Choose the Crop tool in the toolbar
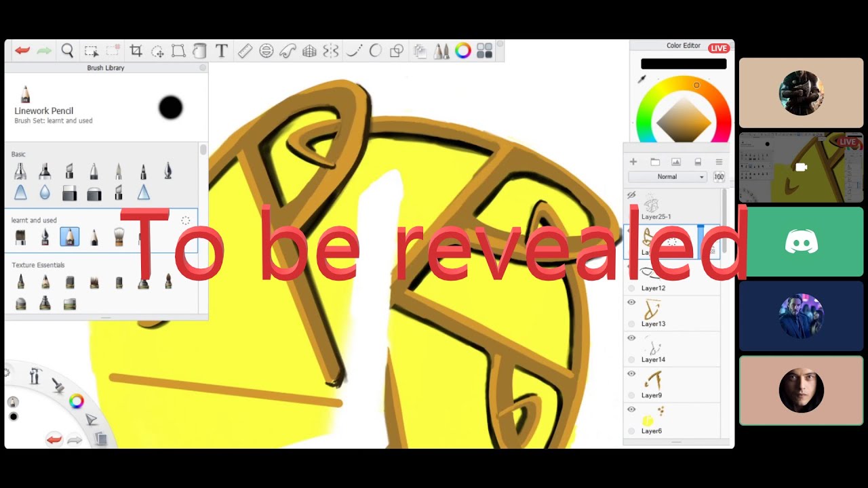This screenshot has height=488, width=868. point(136,51)
